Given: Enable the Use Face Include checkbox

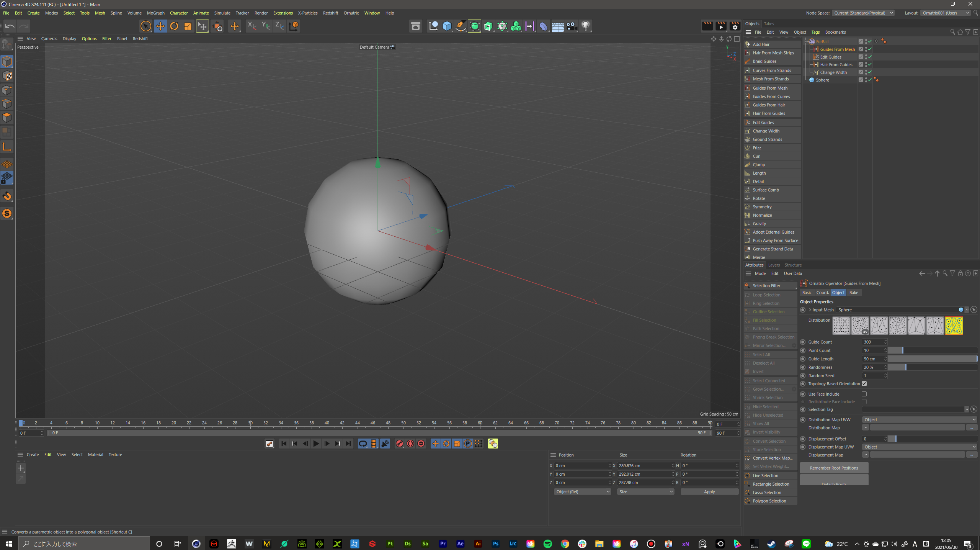Looking at the screenshot, I should pyautogui.click(x=864, y=394).
